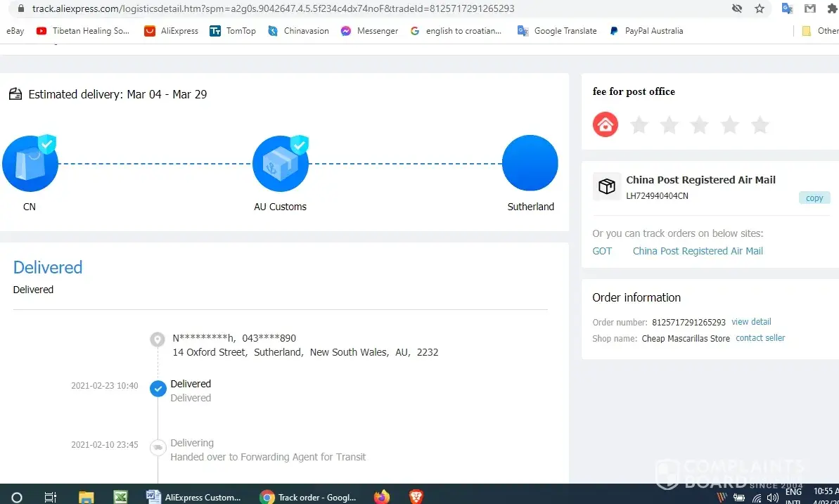839x504 pixels.
Task: Open the Windows Cortana search circle
Action: pyautogui.click(x=17, y=497)
